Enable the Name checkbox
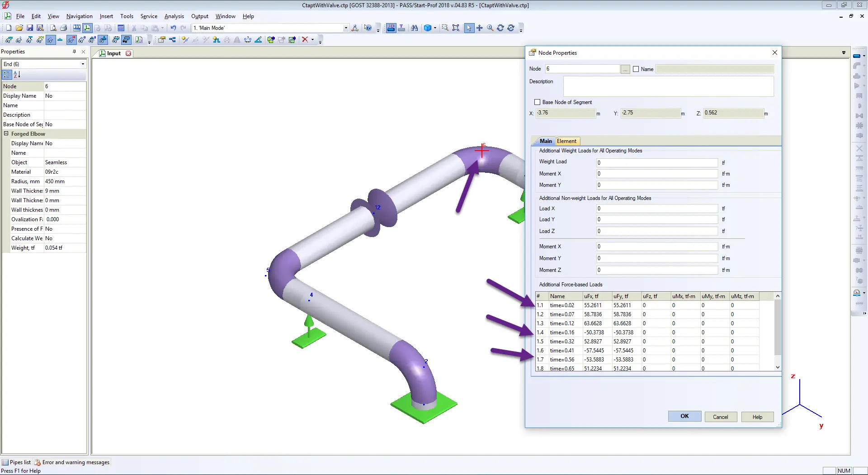 (x=636, y=69)
